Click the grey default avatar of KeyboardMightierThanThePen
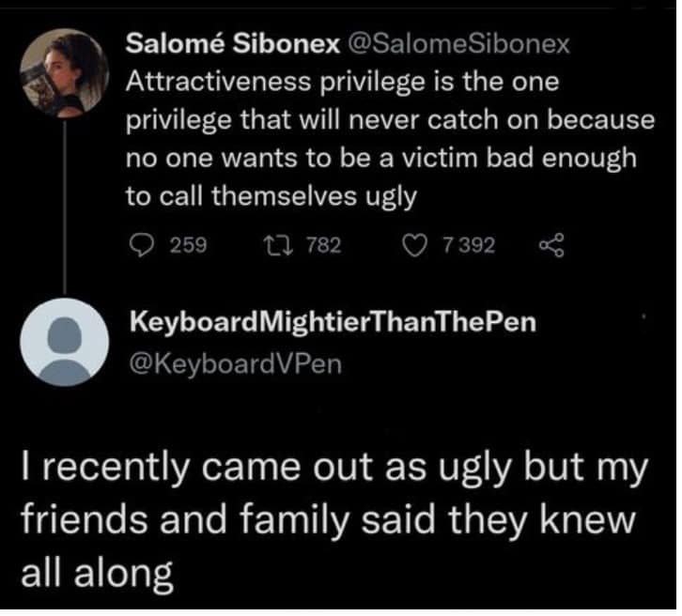 (x=65, y=344)
